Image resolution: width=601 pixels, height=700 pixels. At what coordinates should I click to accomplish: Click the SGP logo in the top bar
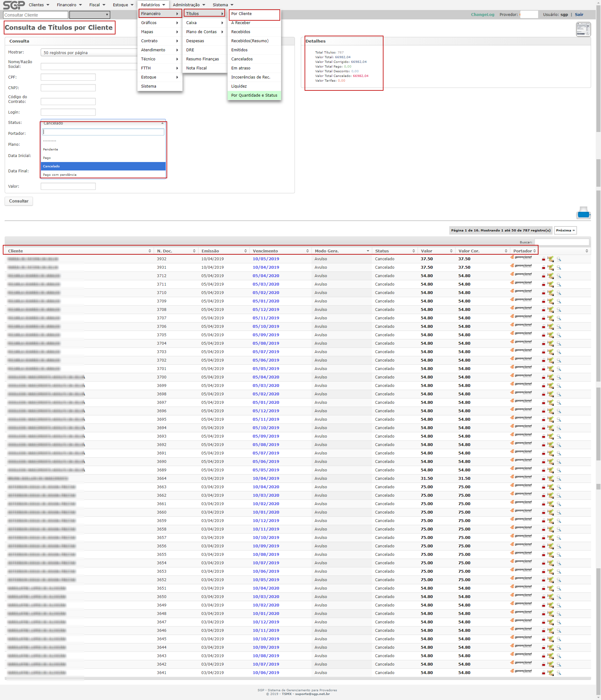point(14,5)
